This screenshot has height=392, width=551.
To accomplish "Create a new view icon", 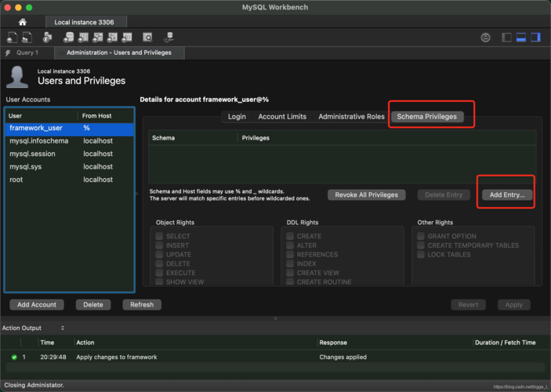I will point(97,38).
